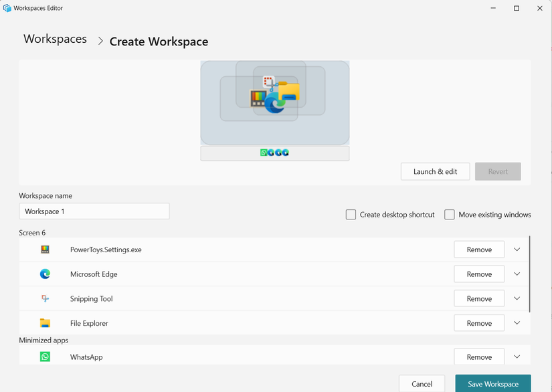Expand the PowerToys.Settings.exe row details
The width and height of the screenshot is (552, 392).
click(x=516, y=249)
